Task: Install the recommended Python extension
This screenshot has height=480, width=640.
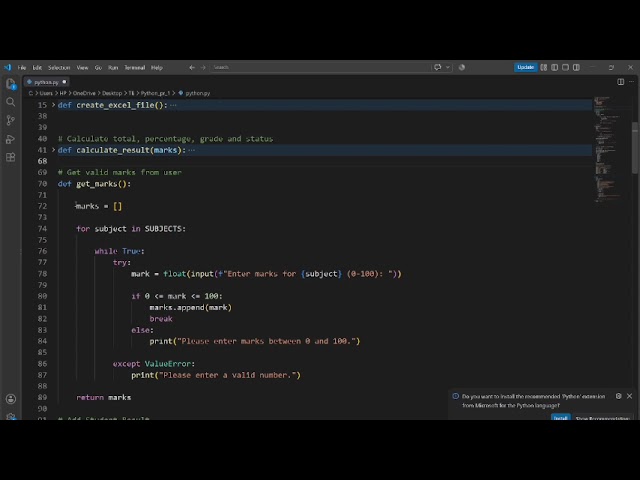Action: (x=560, y=418)
